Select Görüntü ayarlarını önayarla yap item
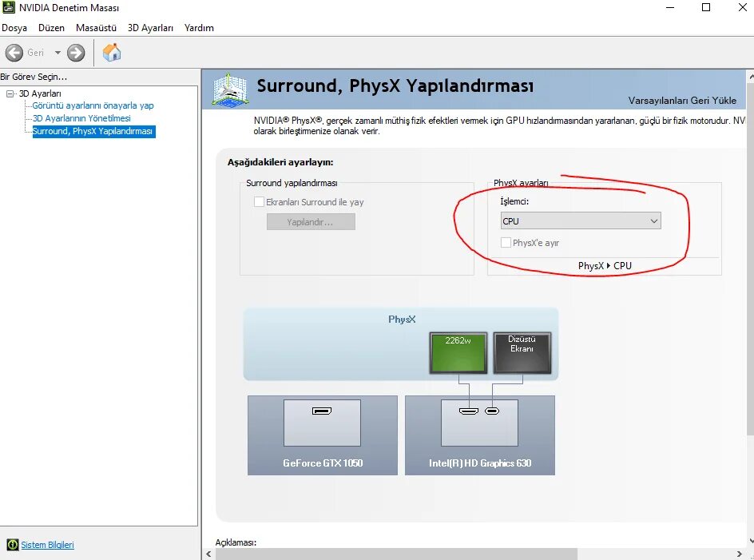 click(x=93, y=105)
